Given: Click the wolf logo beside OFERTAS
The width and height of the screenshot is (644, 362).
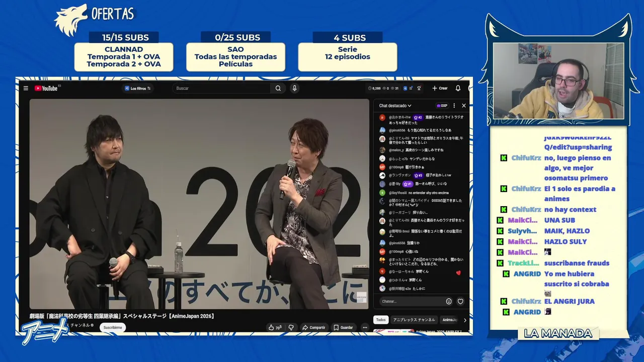Looking at the screenshot, I should [70, 20].
